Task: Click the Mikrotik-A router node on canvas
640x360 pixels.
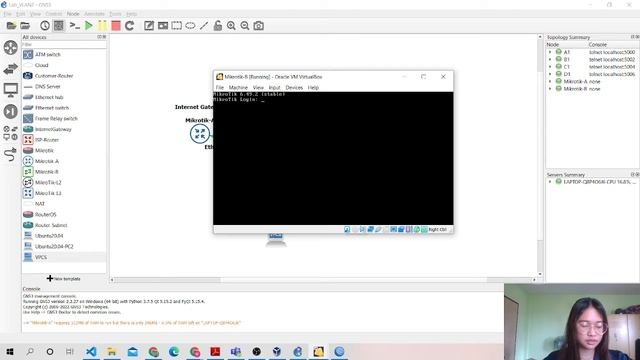Action: (x=200, y=133)
